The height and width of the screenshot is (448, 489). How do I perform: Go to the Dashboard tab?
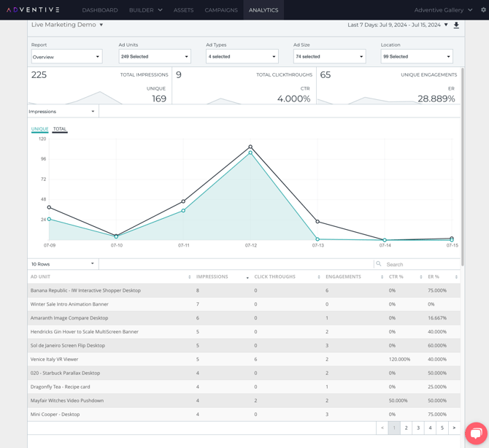(100, 10)
